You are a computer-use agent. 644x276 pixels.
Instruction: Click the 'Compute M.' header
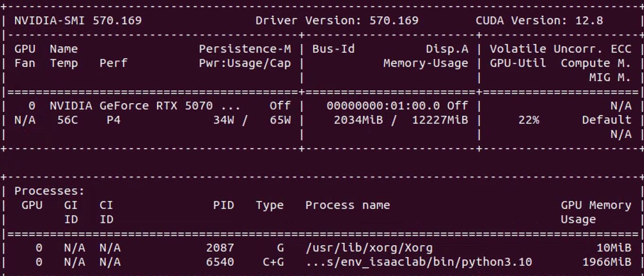tap(596, 63)
